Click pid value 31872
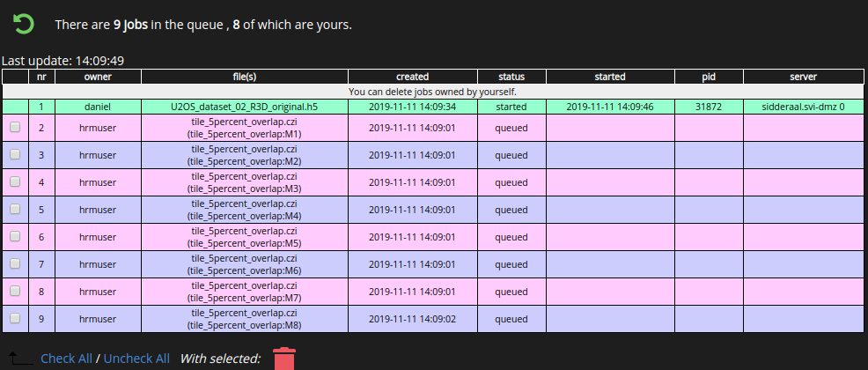This screenshot has width=868, height=370. [x=709, y=107]
